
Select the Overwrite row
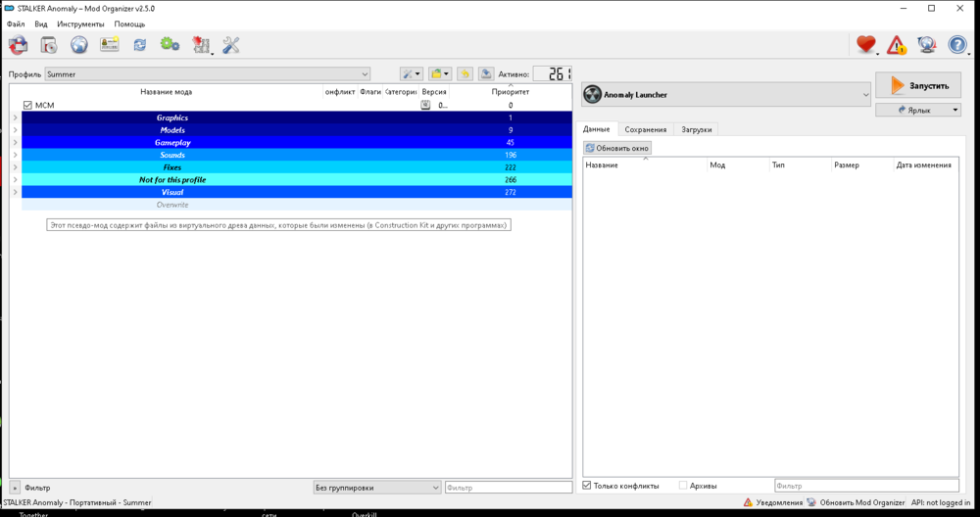pos(297,205)
